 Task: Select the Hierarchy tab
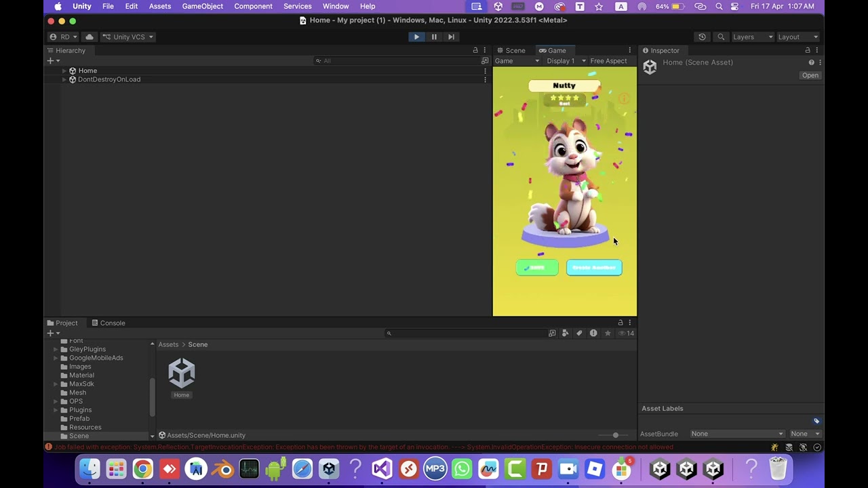(66, 50)
